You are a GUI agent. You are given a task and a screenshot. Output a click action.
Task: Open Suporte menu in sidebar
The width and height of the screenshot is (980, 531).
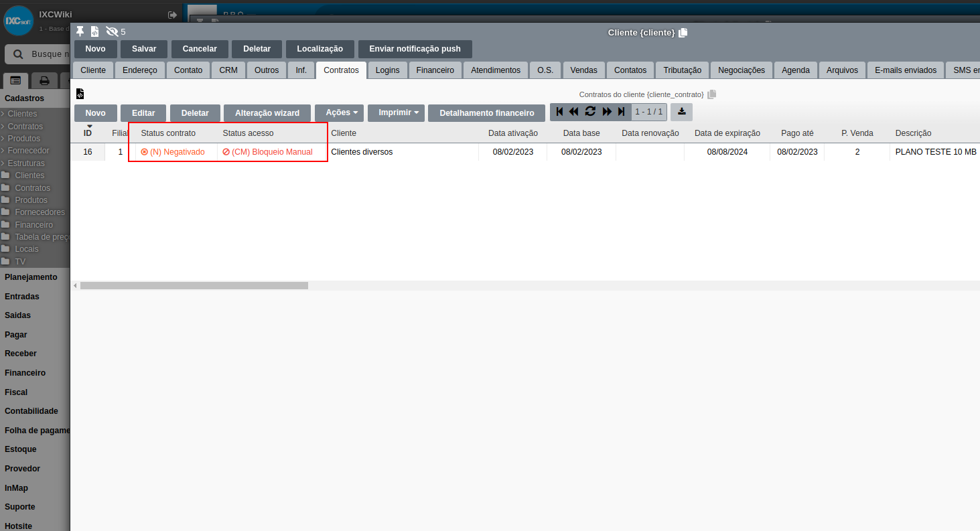click(20, 507)
